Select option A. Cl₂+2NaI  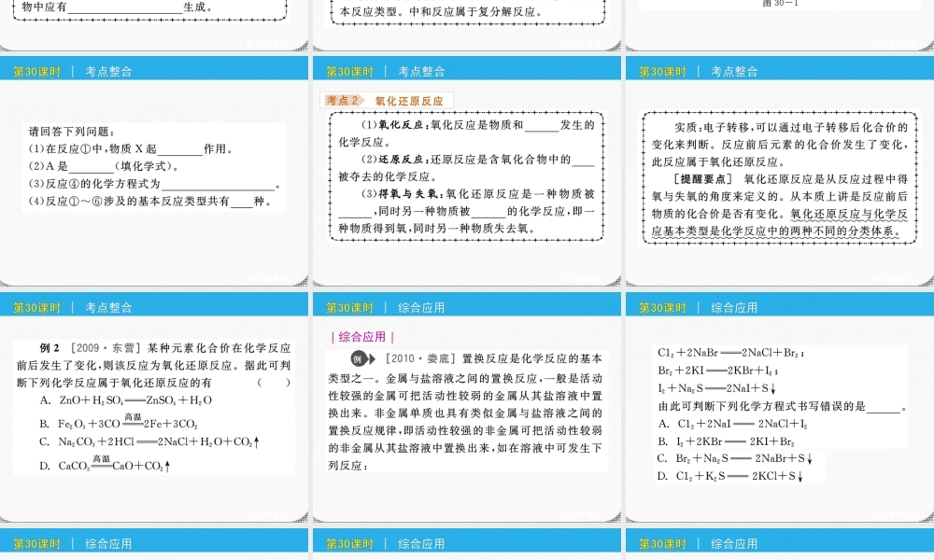pyautogui.click(x=732, y=424)
